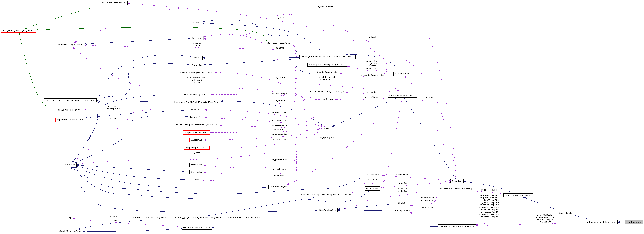Click the IUpdateManagerSvc node
This screenshot has width=644, height=234.
click(x=280, y=187)
